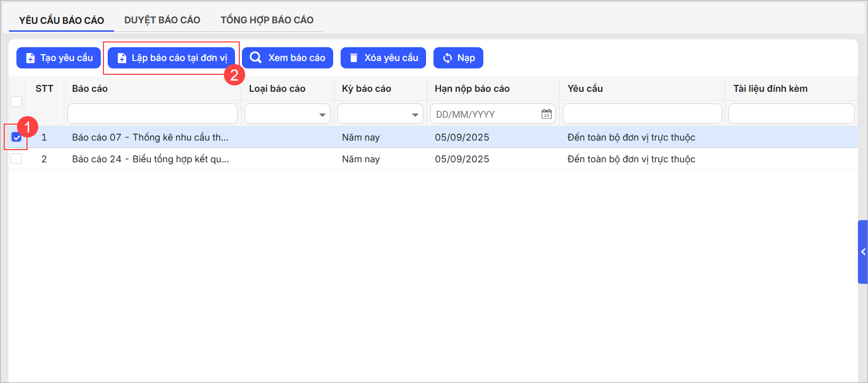This screenshot has width=868, height=383.
Task: Click the Yêu cầu filter text field
Action: point(642,114)
